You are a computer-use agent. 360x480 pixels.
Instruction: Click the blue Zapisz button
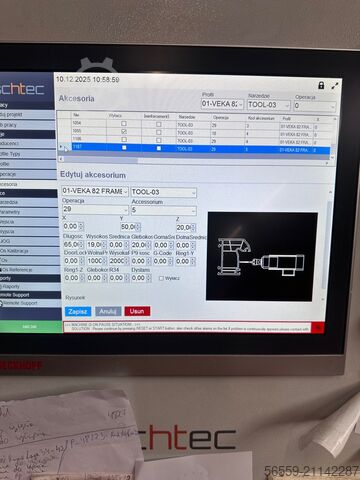click(x=78, y=311)
